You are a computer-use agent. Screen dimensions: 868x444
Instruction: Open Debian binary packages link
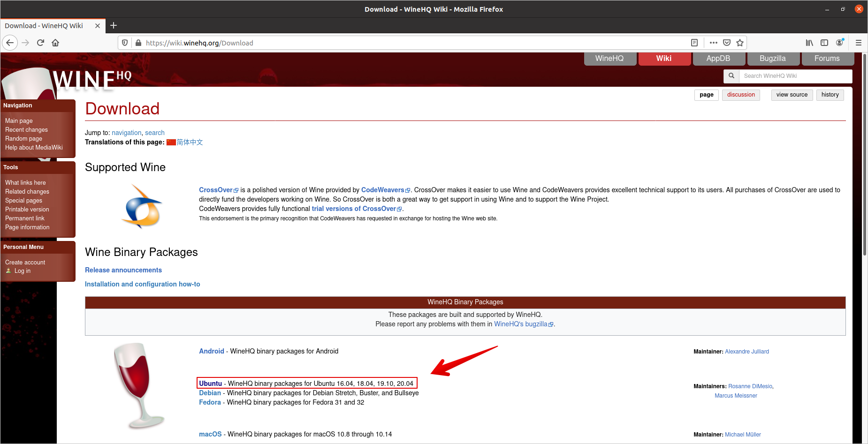tap(210, 393)
